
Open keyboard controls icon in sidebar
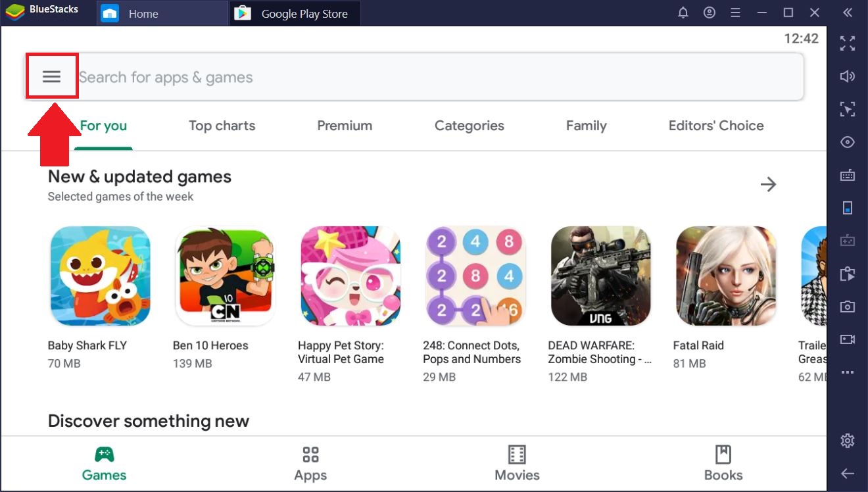(848, 175)
